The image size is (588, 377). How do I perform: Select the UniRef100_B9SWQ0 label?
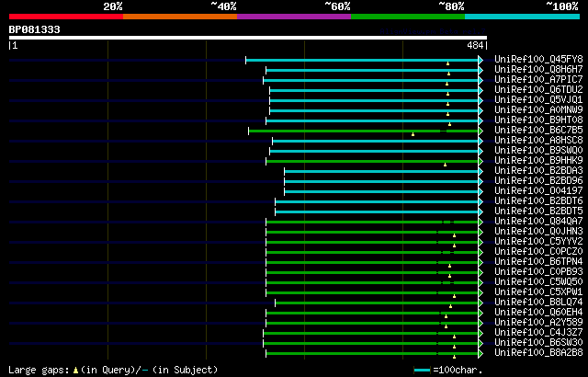pyautogui.click(x=539, y=151)
